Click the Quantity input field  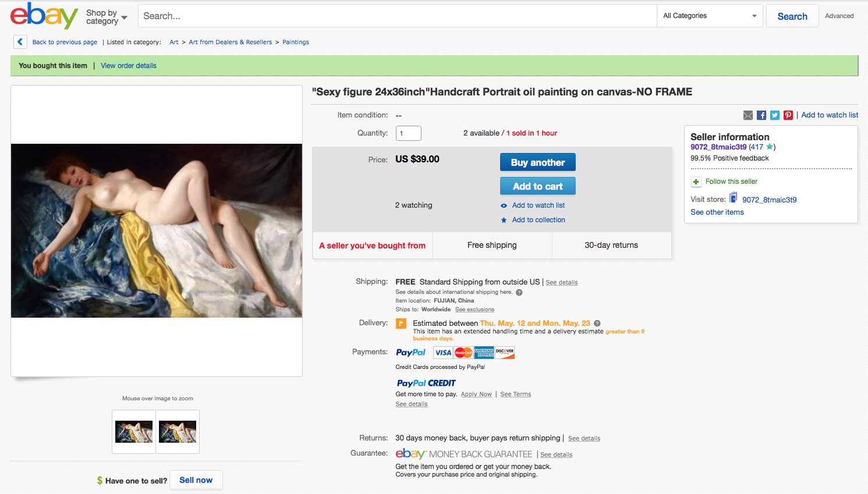409,133
